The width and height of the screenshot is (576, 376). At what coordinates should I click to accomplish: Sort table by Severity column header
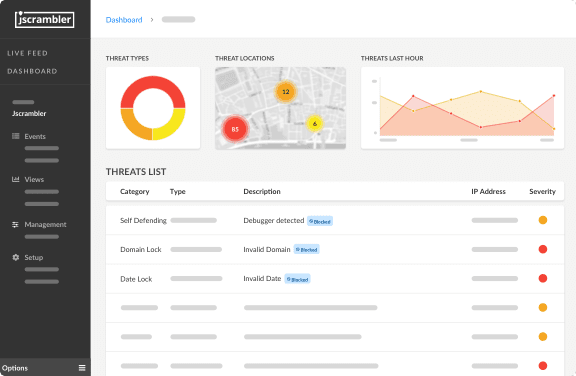pyautogui.click(x=542, y=191)
